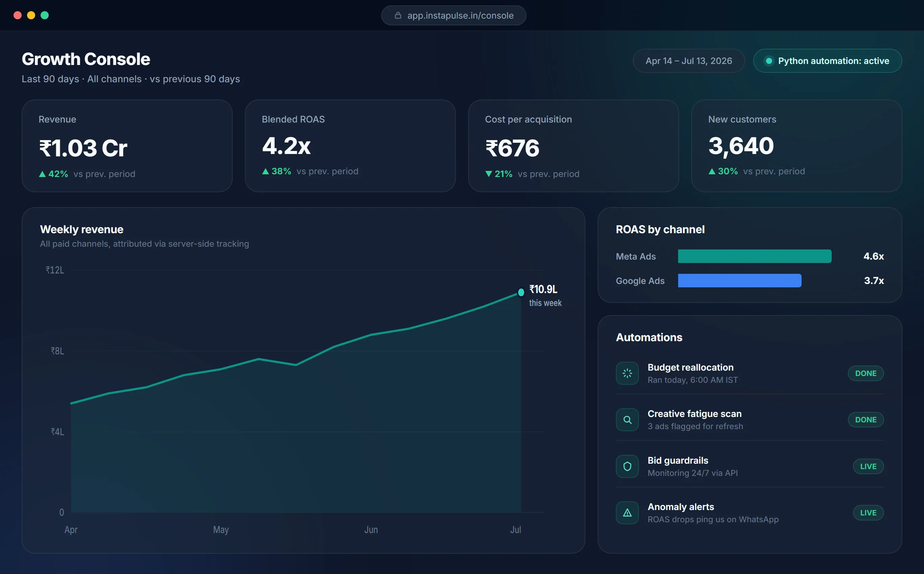Click the yellow window minimize dot
Viewport: 924px width, 574px height.
point(31,15)
